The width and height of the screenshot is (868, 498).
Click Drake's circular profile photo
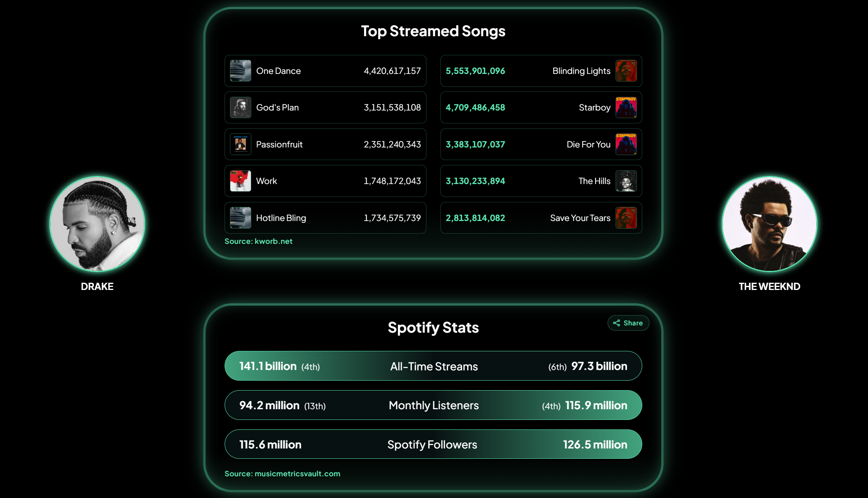pos(97,224)
